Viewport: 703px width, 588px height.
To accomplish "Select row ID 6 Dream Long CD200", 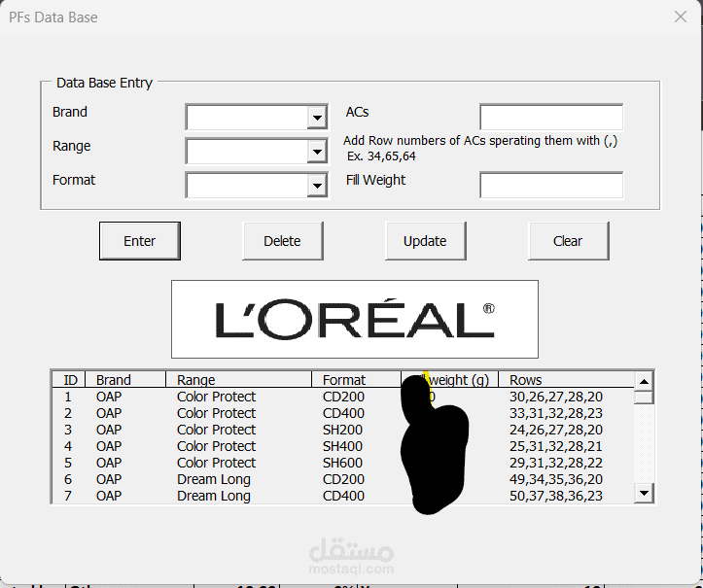I will [343, 479].
